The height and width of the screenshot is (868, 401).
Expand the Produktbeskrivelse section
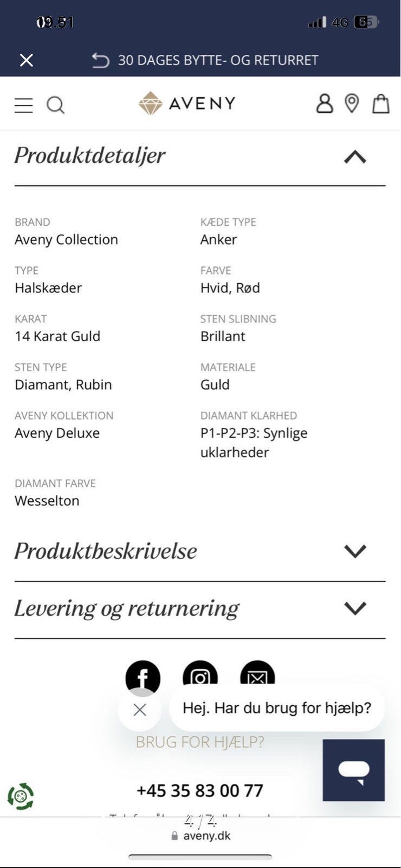(x=355, y=551)
